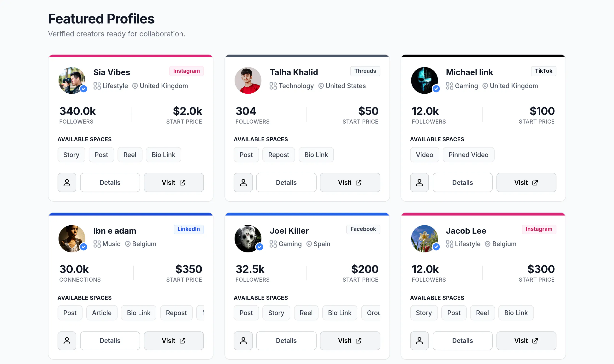
Task: Open Joel Killer's profile icon button
Action: pyautogui.click(x=243, y=341)
